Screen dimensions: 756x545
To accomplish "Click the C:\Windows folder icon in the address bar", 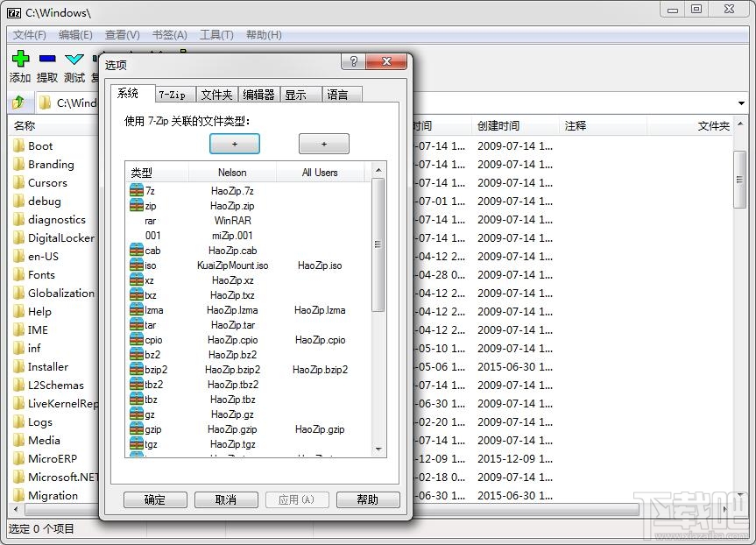I will pos(46,102).
